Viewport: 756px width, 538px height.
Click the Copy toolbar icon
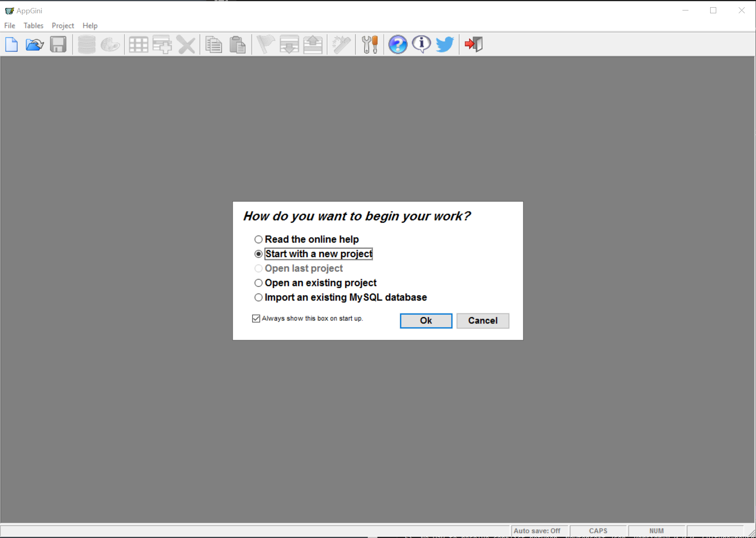(213, 44)
